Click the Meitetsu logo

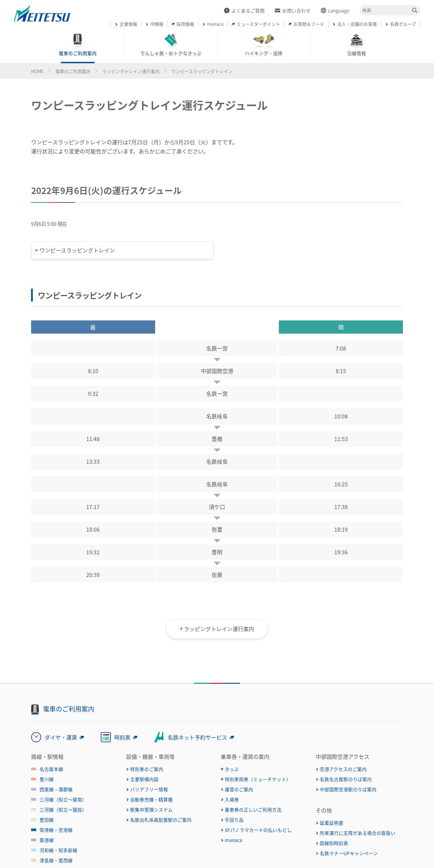point(42,14)
